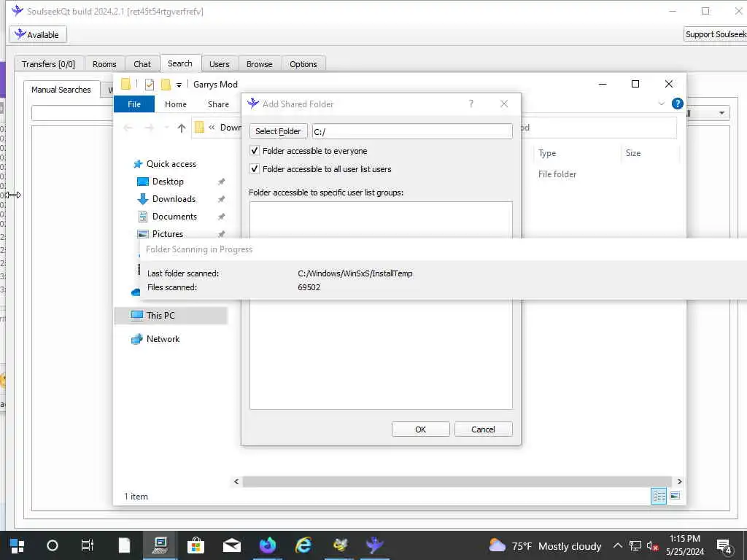The width and height of the screenshot is (747, 560).
Task: Click the scroll-left arrow of the Explorer scrollbar
Action: [x=237, y=482]
